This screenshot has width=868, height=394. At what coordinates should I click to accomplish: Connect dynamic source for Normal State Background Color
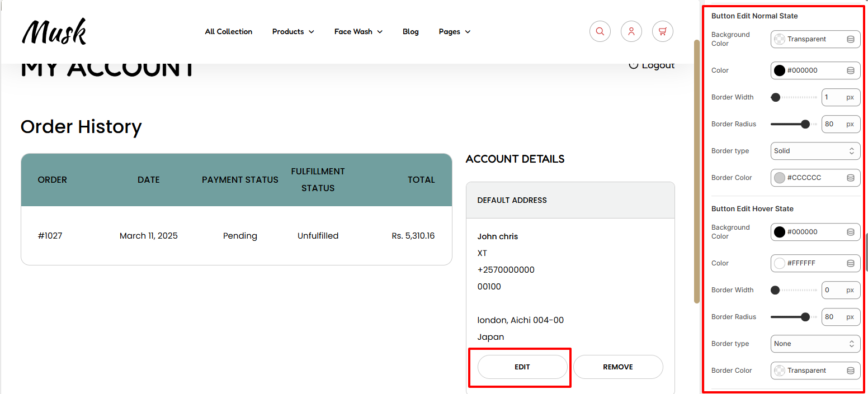851,39
